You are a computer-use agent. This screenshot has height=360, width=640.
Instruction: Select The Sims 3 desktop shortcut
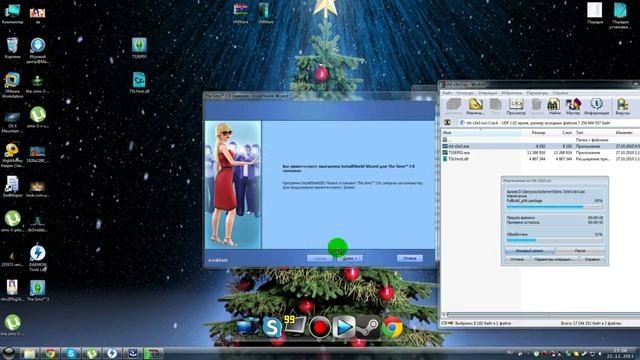coord(38,291)
